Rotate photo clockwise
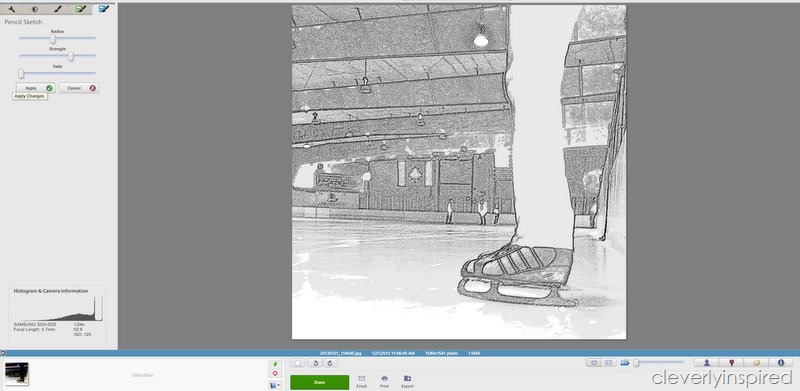This screenshot has width=800, height=391. click(x=330, y=363)
